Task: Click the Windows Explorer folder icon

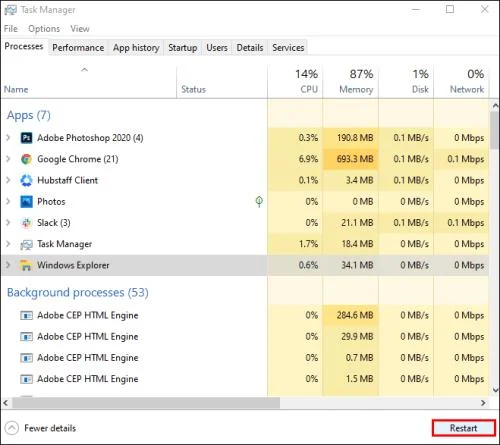Action: (26, 265)
